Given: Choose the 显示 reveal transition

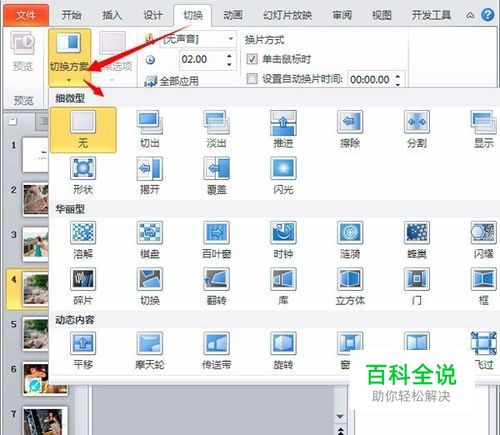Looking at the screenshot, I should 484,130.
